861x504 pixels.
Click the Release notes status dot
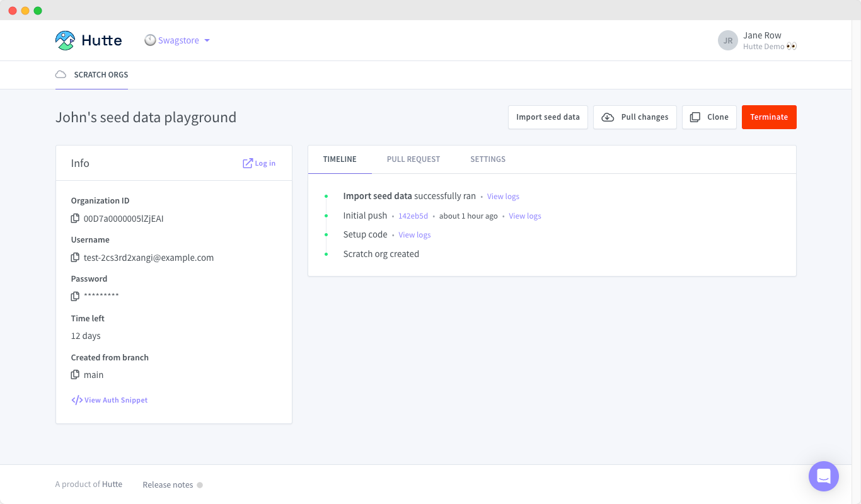(200, 485)
